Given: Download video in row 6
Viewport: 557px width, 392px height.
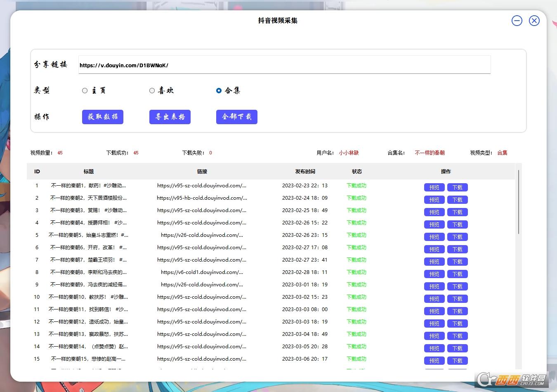Looking at the screenshot, I should (458, 249).
